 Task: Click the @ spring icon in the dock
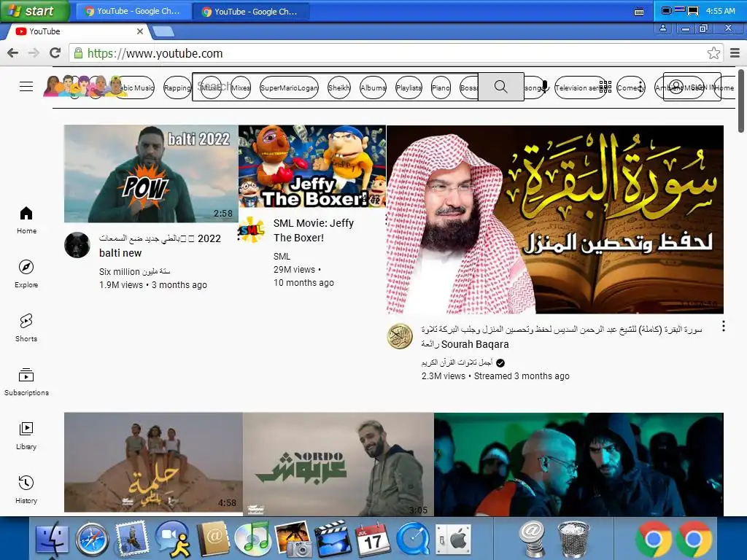pos(533,539)
